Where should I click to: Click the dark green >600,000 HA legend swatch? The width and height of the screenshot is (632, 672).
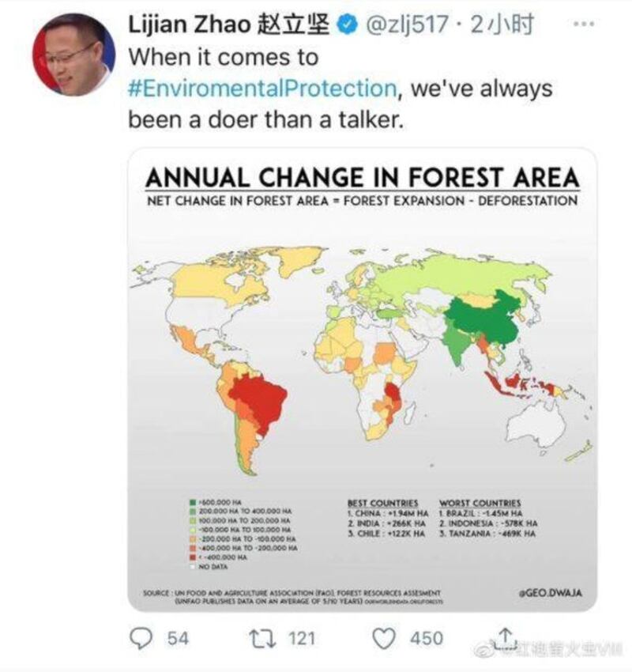click(x=192, y=502)
